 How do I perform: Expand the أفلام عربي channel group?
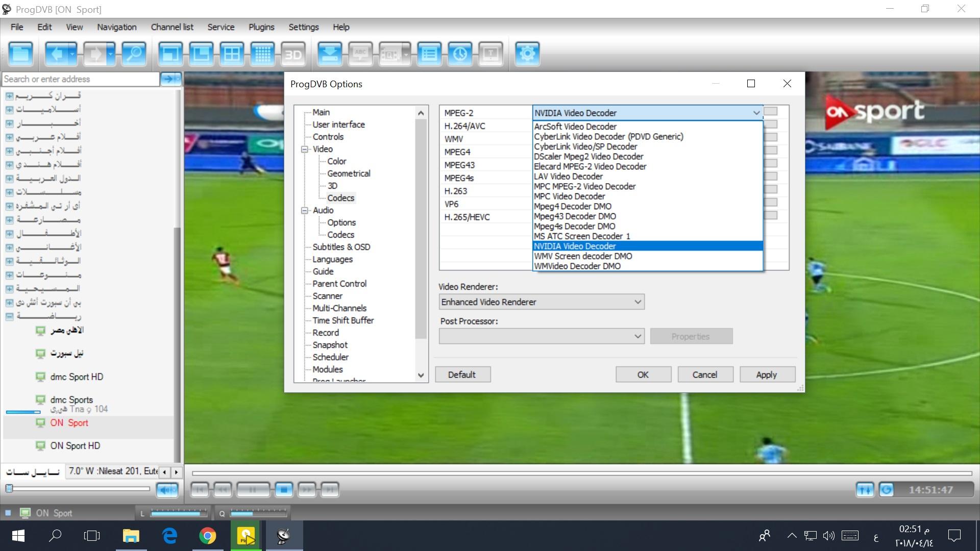pos(9,137)
